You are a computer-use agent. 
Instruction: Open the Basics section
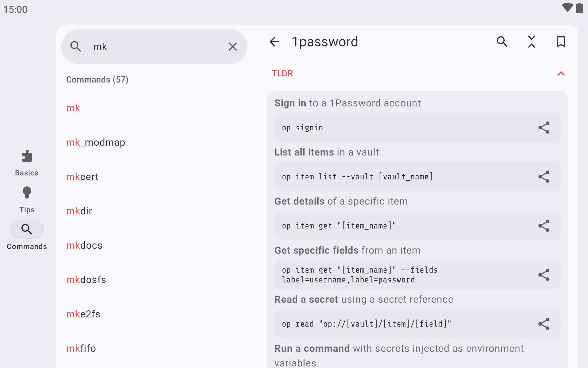[x=27, y=163]
